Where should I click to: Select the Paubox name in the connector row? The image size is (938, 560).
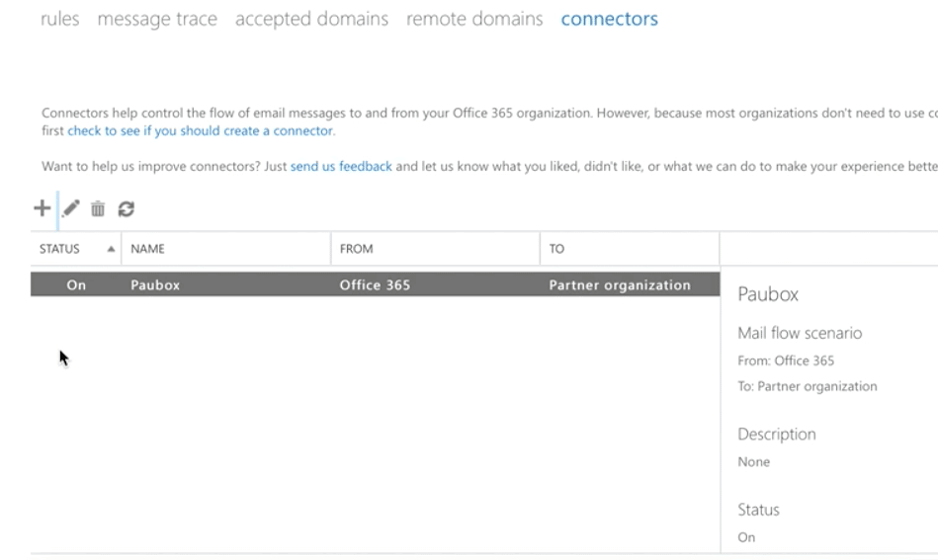click(x=155, y=285)
